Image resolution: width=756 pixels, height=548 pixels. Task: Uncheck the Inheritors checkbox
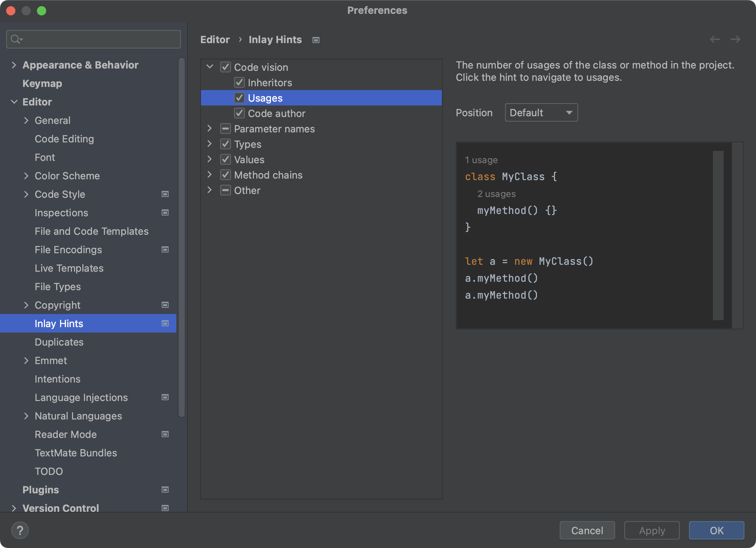(239, 82)
